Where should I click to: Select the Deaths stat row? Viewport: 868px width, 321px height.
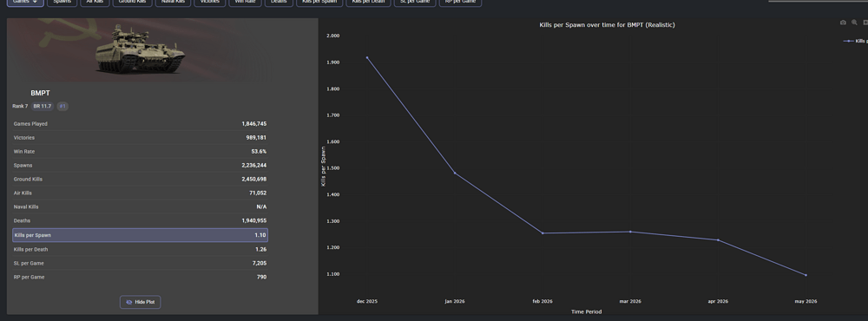click(140, 221)
